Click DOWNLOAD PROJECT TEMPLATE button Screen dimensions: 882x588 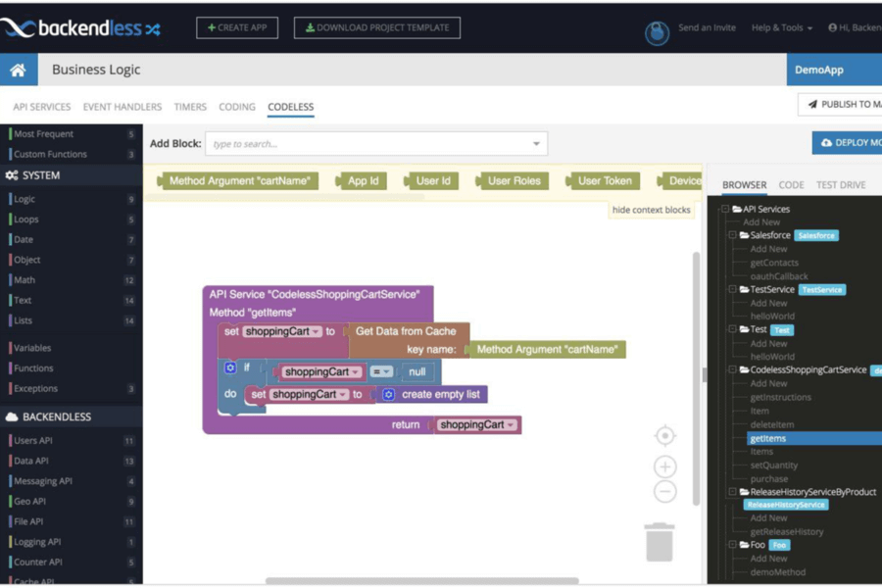click(377, 27)
